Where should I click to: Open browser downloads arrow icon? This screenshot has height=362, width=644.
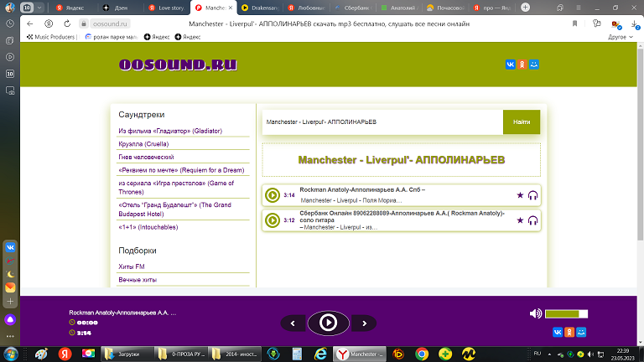pyautogui.click(x=635, y=24)
